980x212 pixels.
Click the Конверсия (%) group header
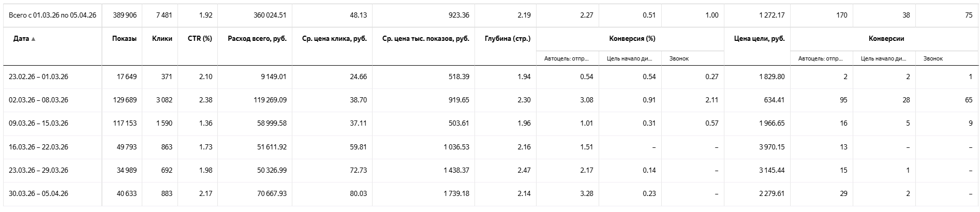click(x=629, y=39)
